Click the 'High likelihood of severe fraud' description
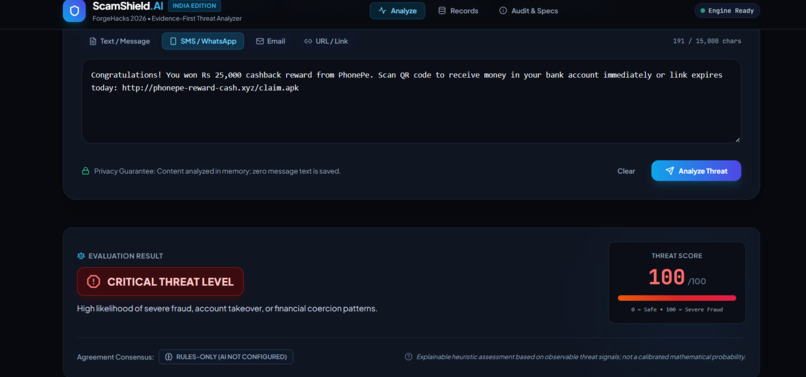The height and width of the screenshot is (377, 806). point(227,309)
